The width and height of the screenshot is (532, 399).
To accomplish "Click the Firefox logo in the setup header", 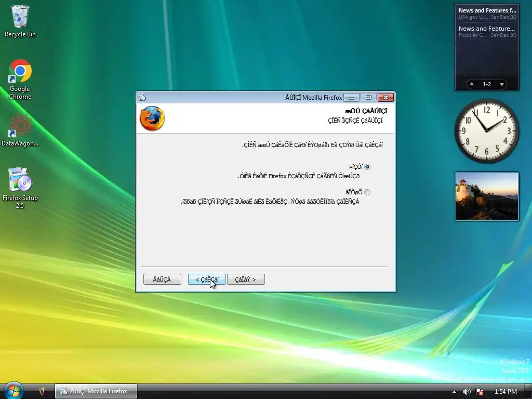I will point(152,118).
